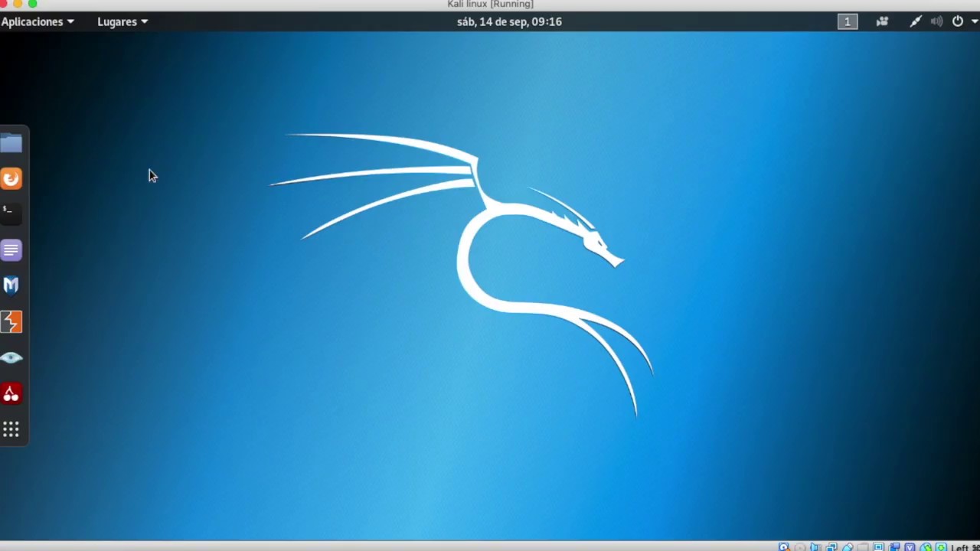This screenshot has height=551, width=980.
Task: Click VirtualBox optical disc indicator
Action: pos(799,546)
